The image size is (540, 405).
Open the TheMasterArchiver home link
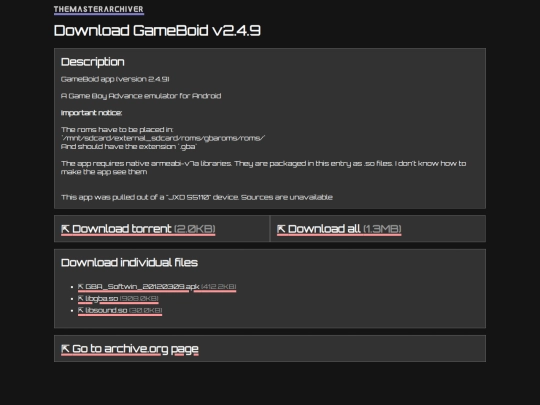click(x=98, y=9)
